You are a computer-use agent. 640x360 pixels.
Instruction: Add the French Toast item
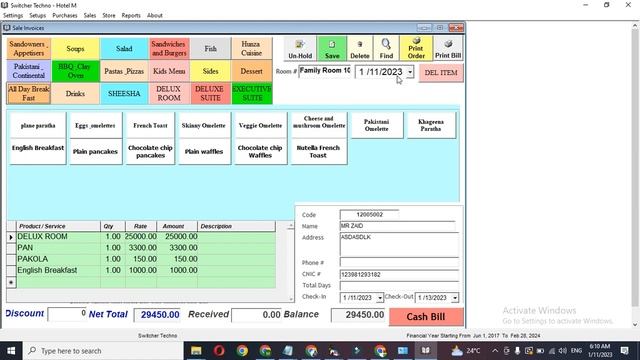click(x=150, y=125)
